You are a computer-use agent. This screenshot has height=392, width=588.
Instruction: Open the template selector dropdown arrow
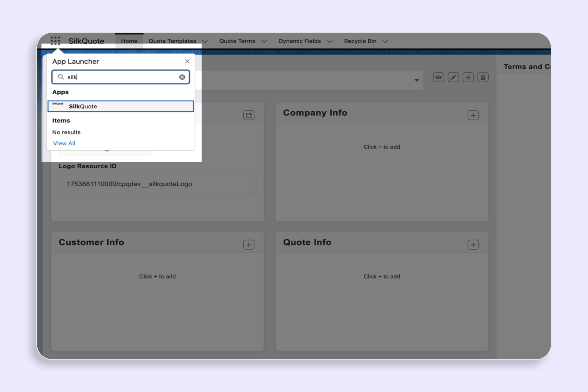[416, 80]
